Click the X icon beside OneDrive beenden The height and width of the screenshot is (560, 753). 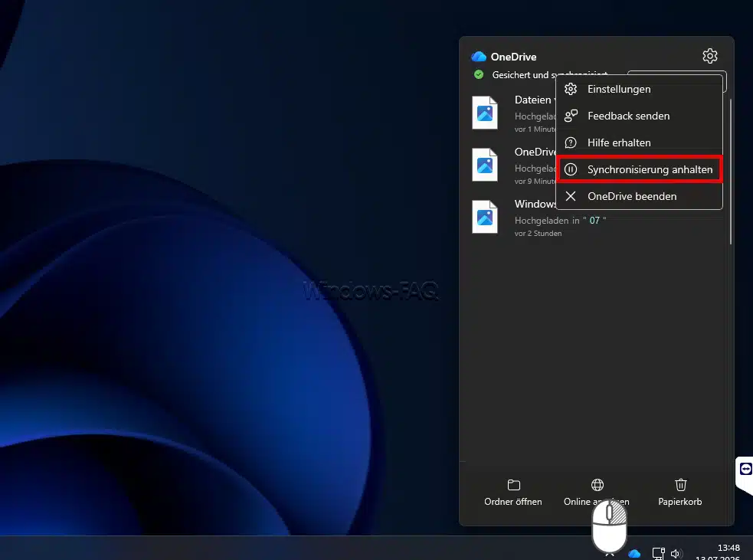tap(571, 196)
